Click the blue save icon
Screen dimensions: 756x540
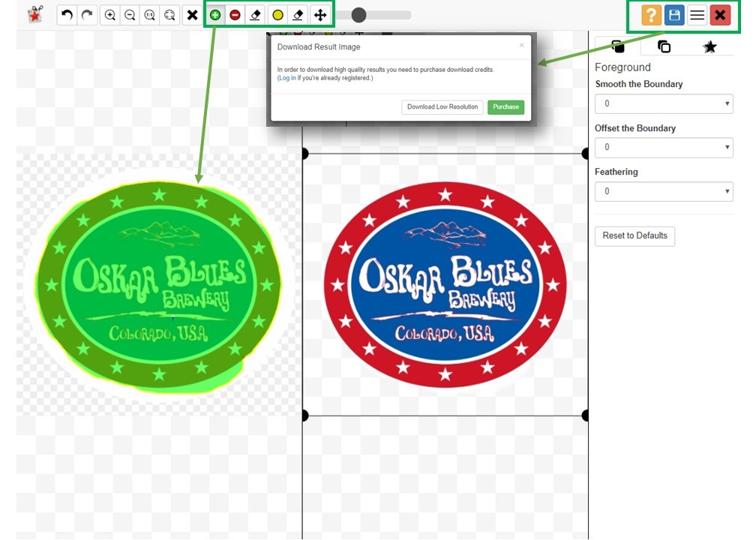(674, 14)
